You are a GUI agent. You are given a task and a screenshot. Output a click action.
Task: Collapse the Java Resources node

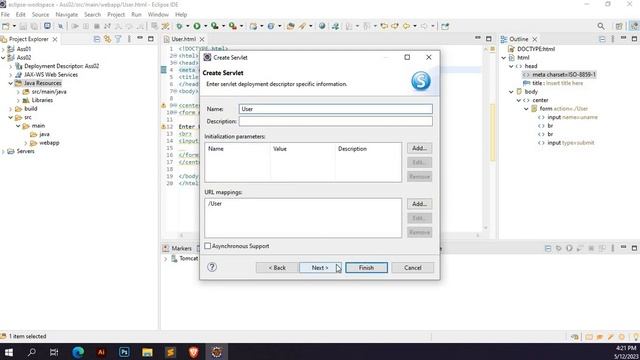11,83
